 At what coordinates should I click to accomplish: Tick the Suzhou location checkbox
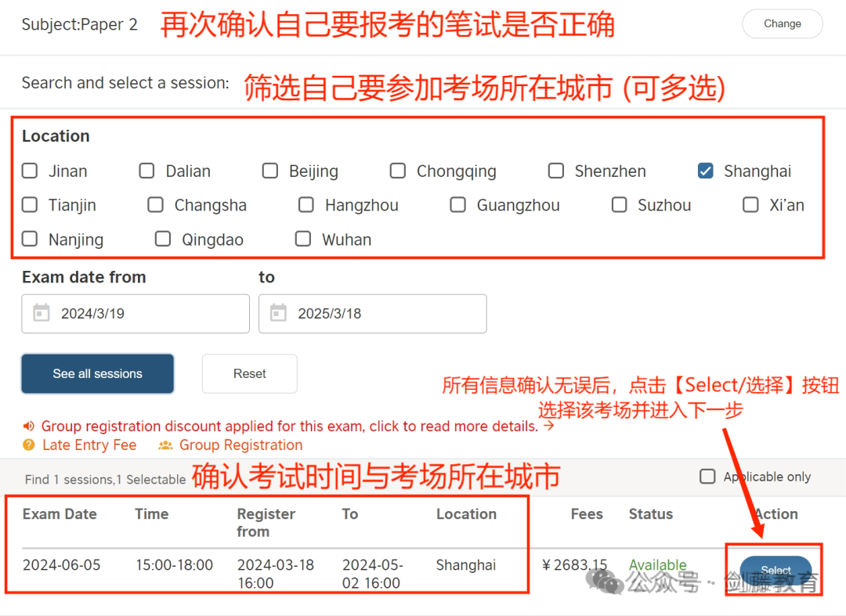619,205
